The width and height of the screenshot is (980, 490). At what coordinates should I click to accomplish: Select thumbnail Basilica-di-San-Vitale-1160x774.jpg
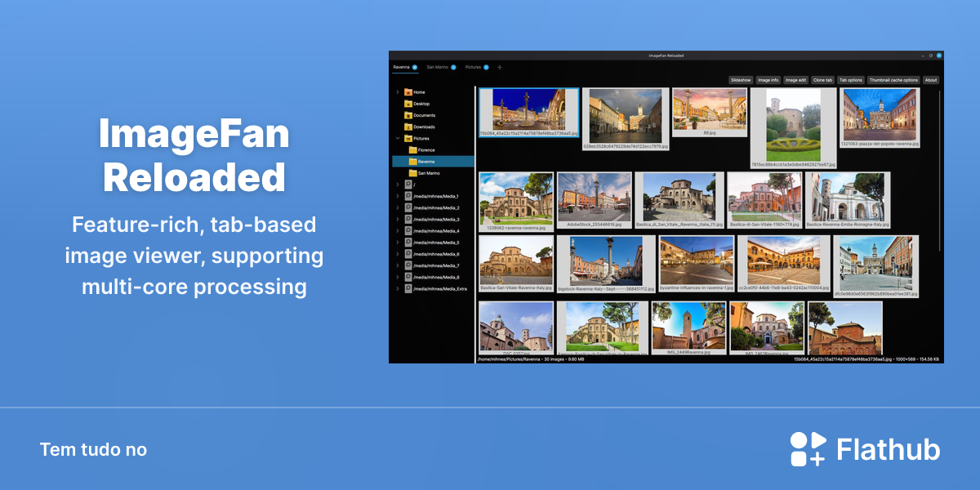click(x=764, y=200)
